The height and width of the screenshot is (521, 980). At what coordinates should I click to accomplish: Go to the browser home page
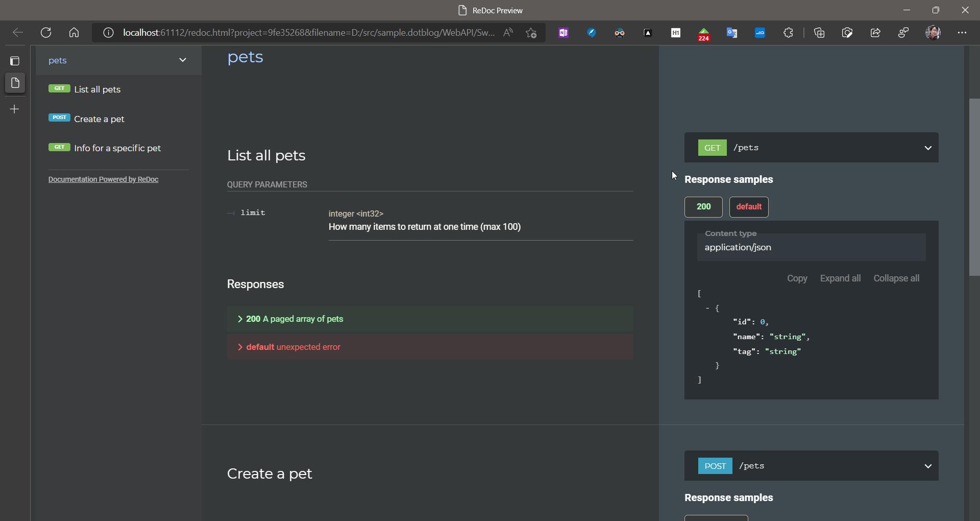pyautogui.click(x=74, y=33)
